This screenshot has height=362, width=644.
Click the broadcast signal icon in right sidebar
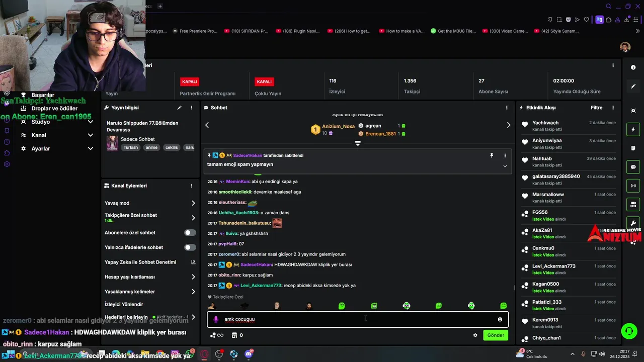(633, 186)
